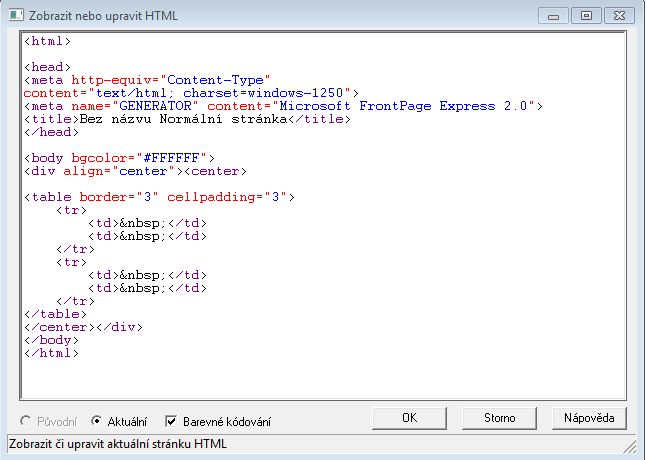Close the HTML dialog window
Viewport: 646px width, 460px height.
pyautogui.click(x=619, y=16)
